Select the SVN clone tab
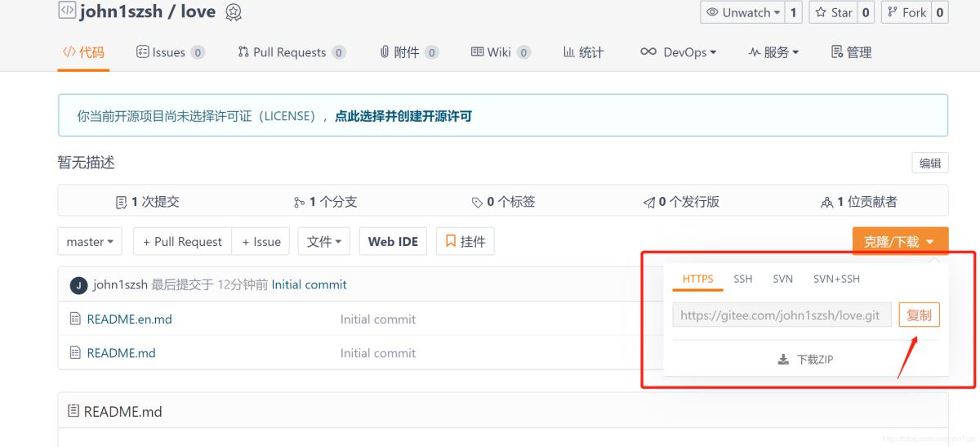The height and width of the screenshot is (447, 980). pos(782,279)
